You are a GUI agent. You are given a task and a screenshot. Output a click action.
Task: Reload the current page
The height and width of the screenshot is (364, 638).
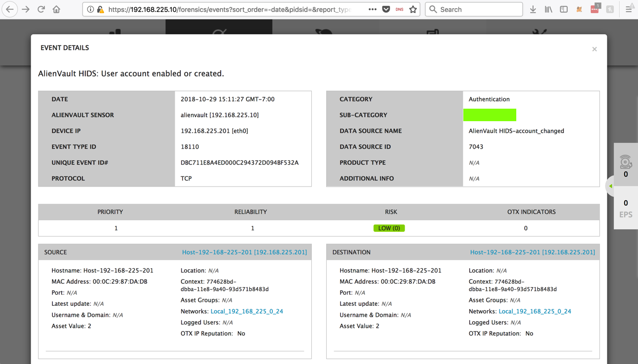(41, 9)
